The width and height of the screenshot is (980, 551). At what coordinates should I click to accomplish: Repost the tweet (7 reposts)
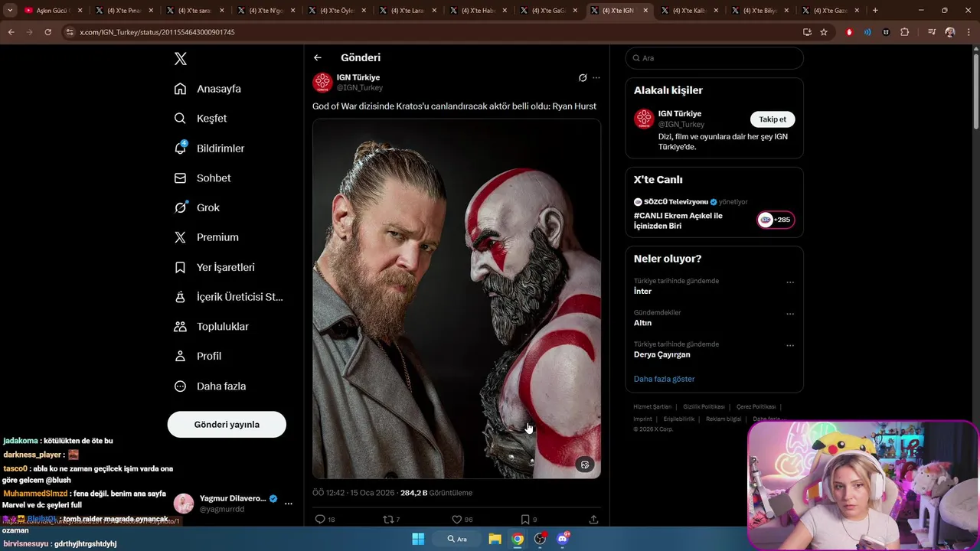(391, 520)
